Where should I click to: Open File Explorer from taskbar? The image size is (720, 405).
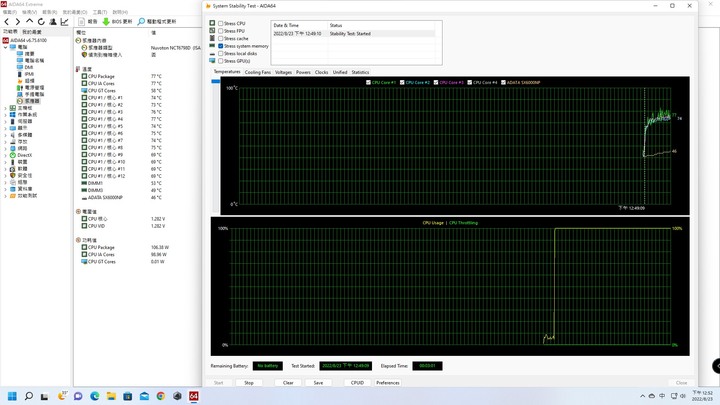111,396
